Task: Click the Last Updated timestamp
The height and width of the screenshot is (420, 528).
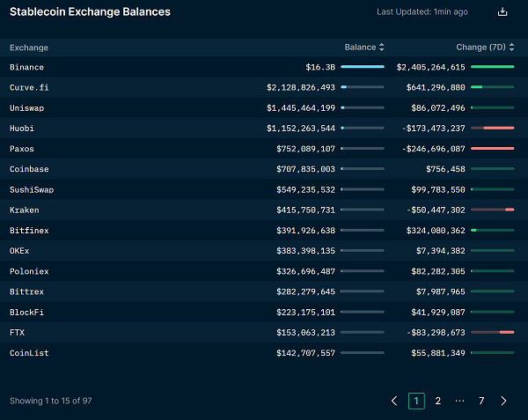Action: (x=422, y=11)
